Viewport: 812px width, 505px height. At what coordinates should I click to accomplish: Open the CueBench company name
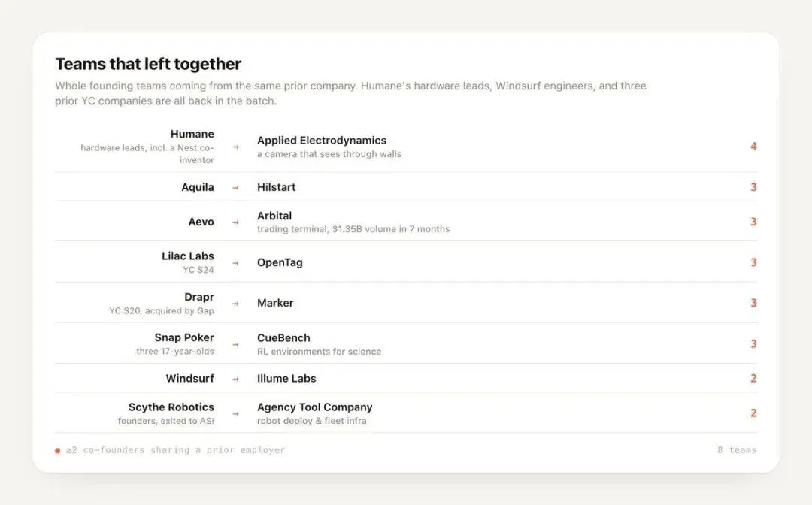[x=283, y=338]
